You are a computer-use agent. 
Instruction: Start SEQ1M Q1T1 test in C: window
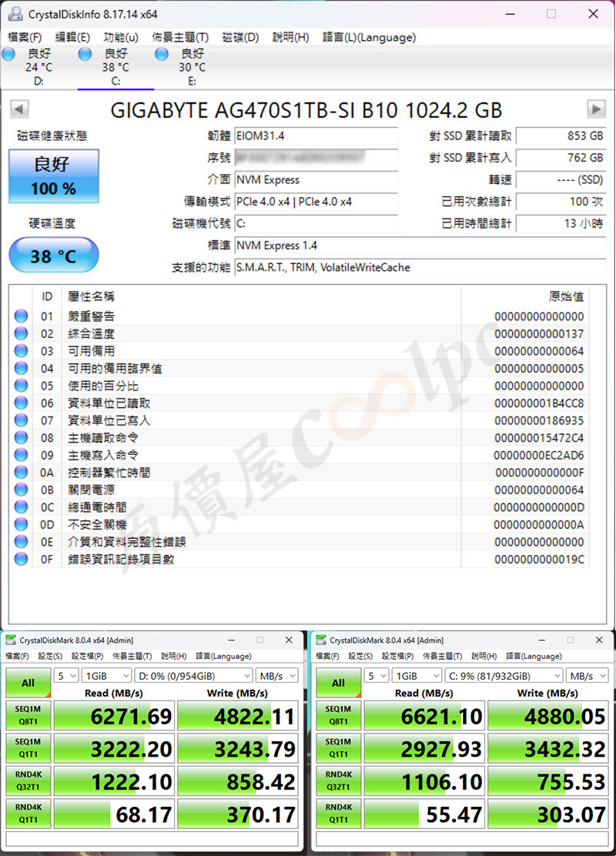tap(339, 748)
